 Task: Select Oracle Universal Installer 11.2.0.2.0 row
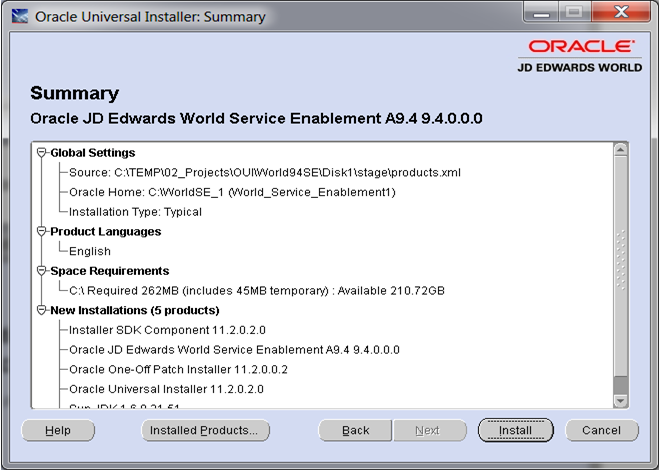tap(166, 389)
